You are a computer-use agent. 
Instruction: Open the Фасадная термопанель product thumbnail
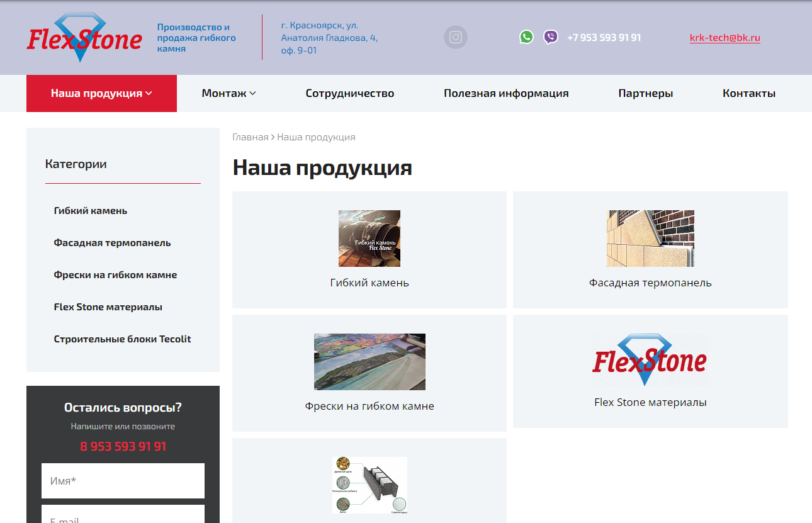[x=650, y=239]
